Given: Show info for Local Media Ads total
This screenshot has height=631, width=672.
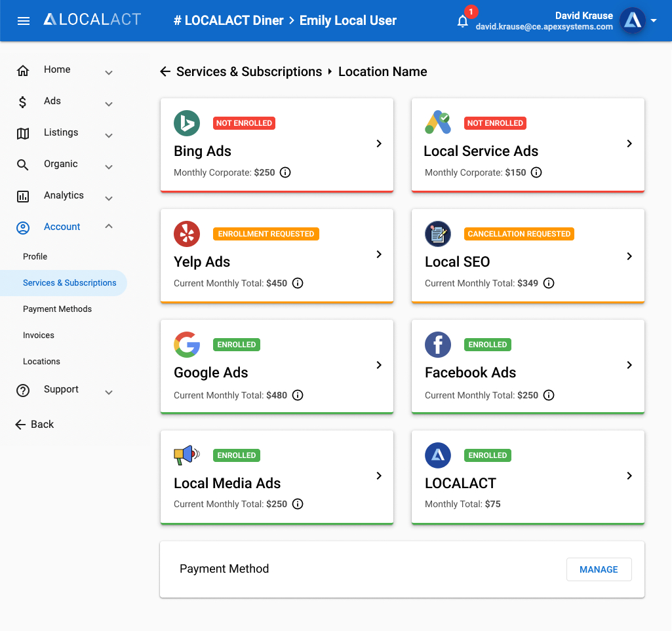Looking at the screenshot, I should tap(298, 504).
